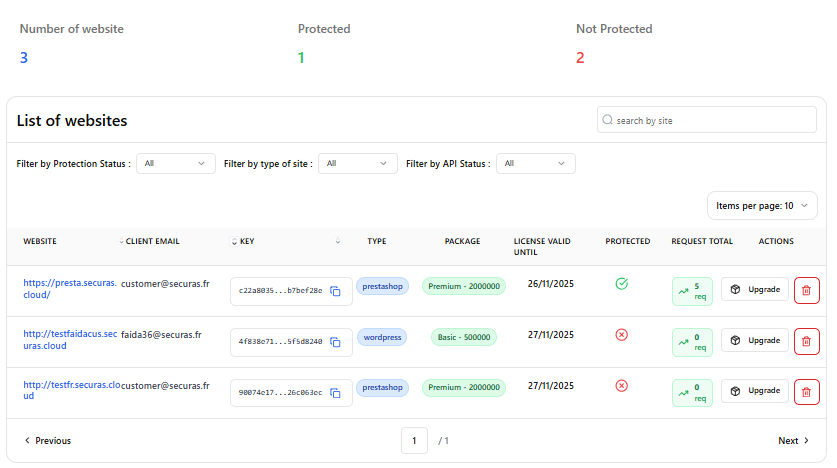
Task: Delete the testfr.securas.cloud website
Action: tap(806, 392)
